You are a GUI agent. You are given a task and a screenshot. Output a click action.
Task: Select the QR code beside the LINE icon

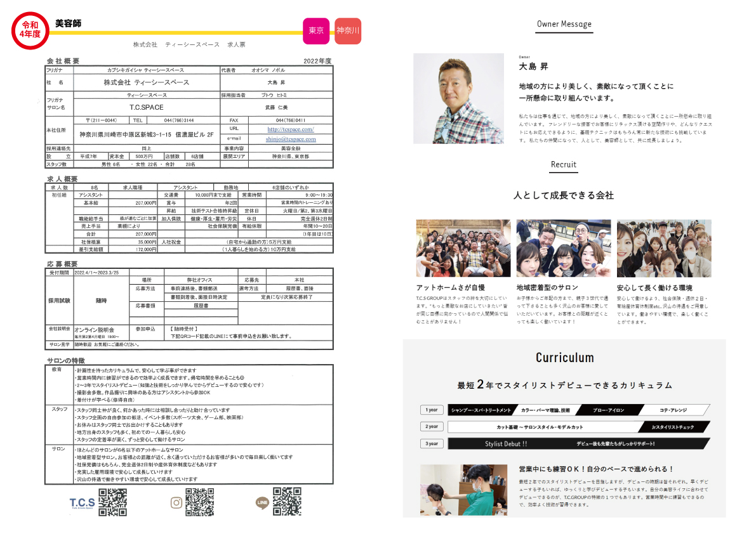288,501
